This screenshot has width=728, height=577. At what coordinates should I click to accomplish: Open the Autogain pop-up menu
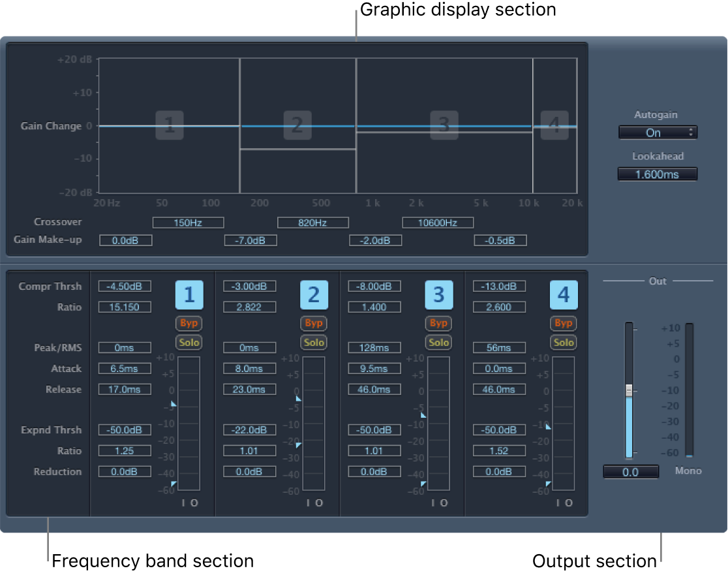pyautogui.click(x=658, y=133)
